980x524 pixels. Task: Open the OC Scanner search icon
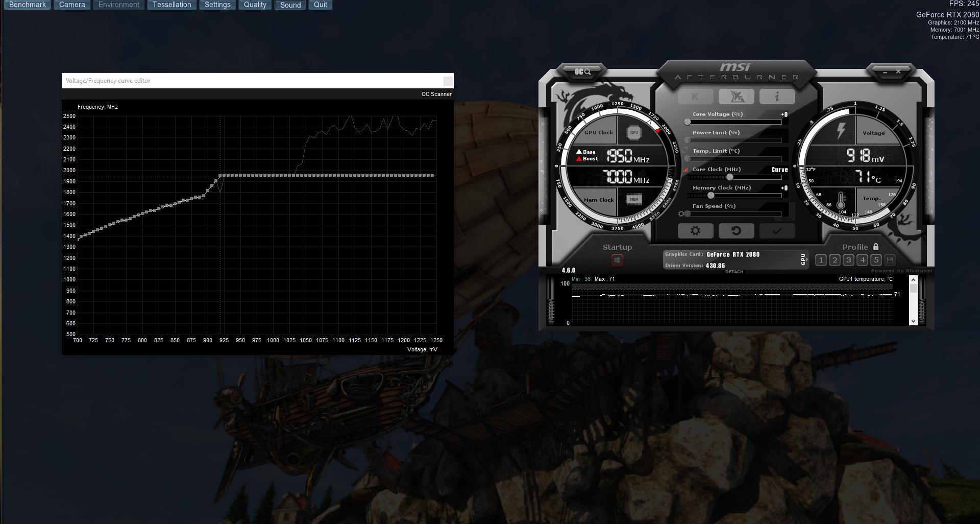click(582, 72)
